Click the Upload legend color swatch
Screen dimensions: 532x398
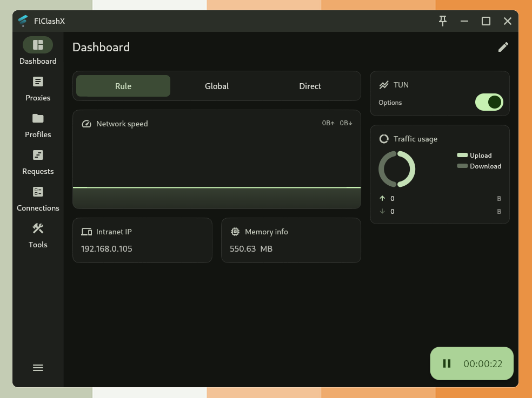pyautogui.click(x=462, y=156)
